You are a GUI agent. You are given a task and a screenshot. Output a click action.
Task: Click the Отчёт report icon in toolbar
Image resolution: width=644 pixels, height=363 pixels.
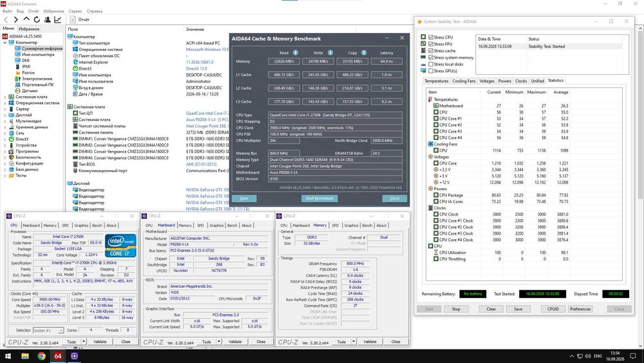73,19
